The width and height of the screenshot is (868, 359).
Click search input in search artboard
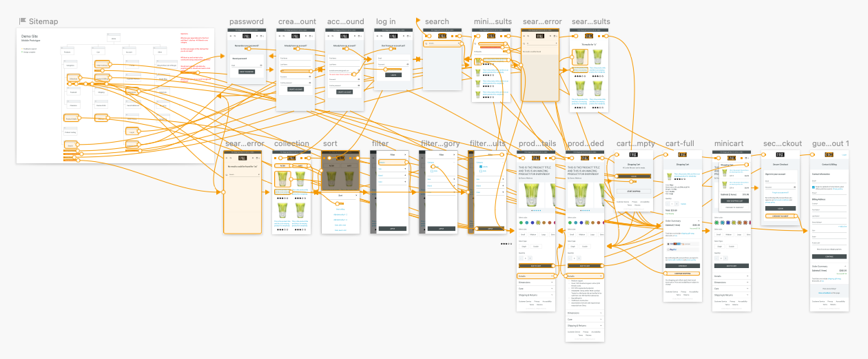click(x=441, y=43)
